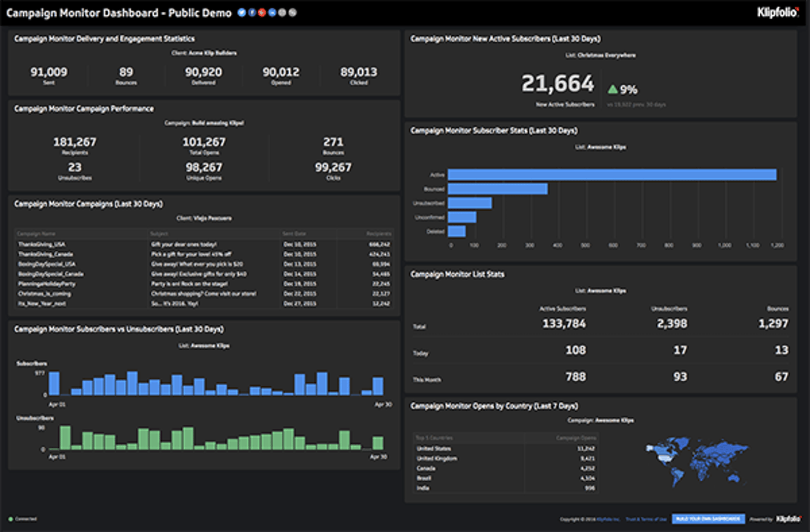Open the Trust & Terms of Use link
Viewport: 810px width, 532px height.
[x=645, y=519]
